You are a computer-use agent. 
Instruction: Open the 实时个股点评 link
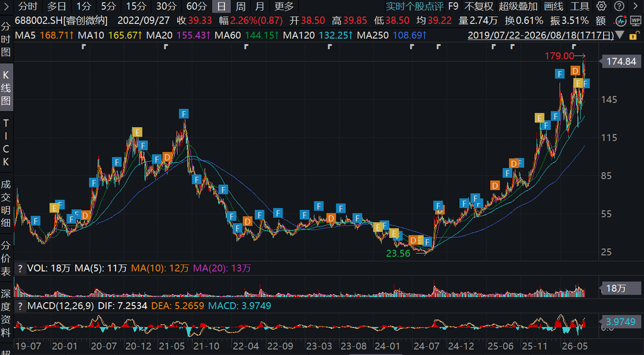(415, 6)
